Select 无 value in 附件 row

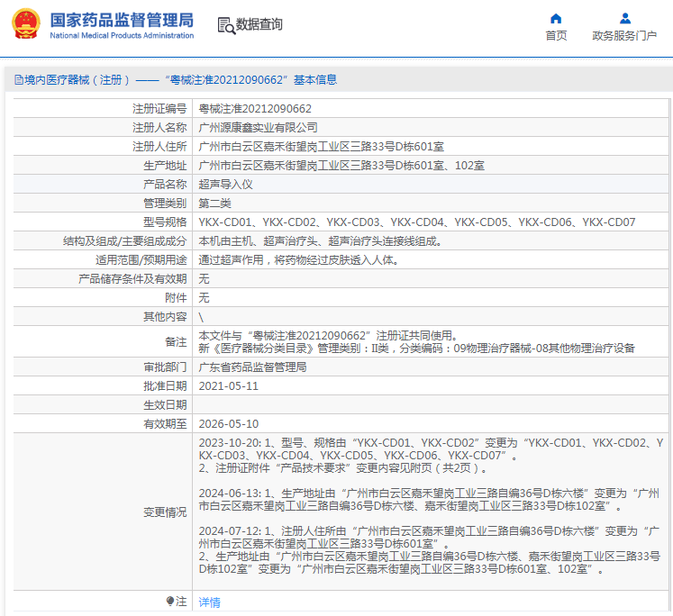[x=204, y=298]
